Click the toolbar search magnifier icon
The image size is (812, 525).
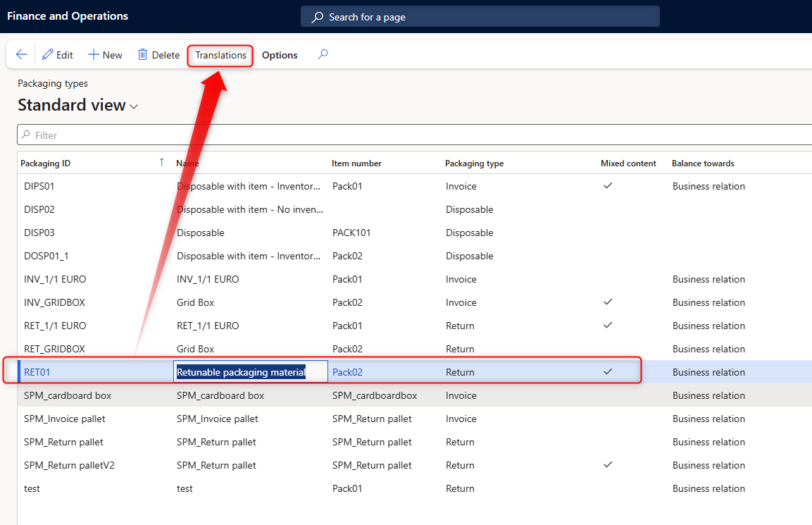[323, 54]
